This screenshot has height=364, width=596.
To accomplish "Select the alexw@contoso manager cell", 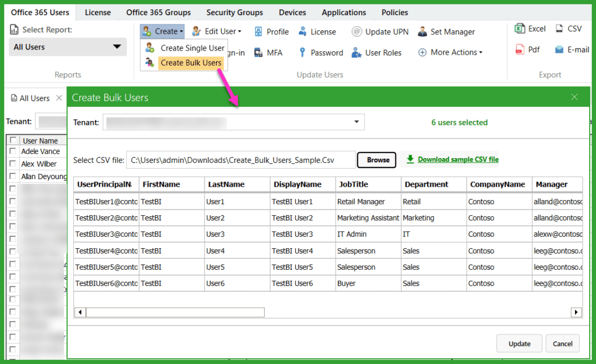I will click(557, 234).
